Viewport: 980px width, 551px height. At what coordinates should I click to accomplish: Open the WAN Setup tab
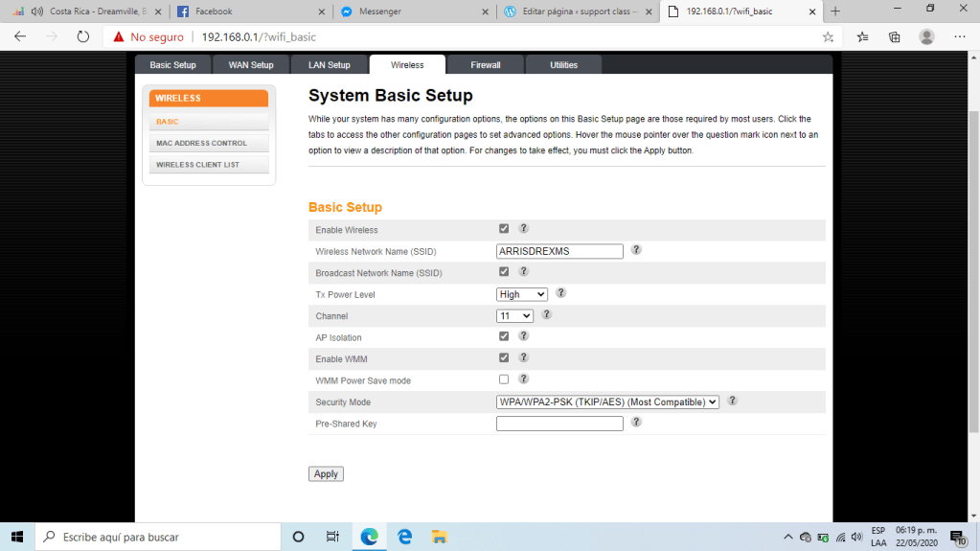(251, 65)
